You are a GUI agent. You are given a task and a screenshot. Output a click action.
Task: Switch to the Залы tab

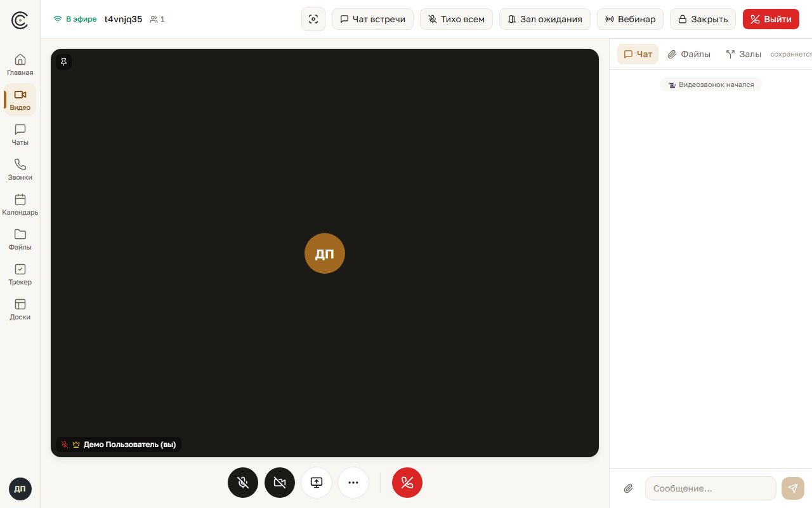(x=743, y=54)
